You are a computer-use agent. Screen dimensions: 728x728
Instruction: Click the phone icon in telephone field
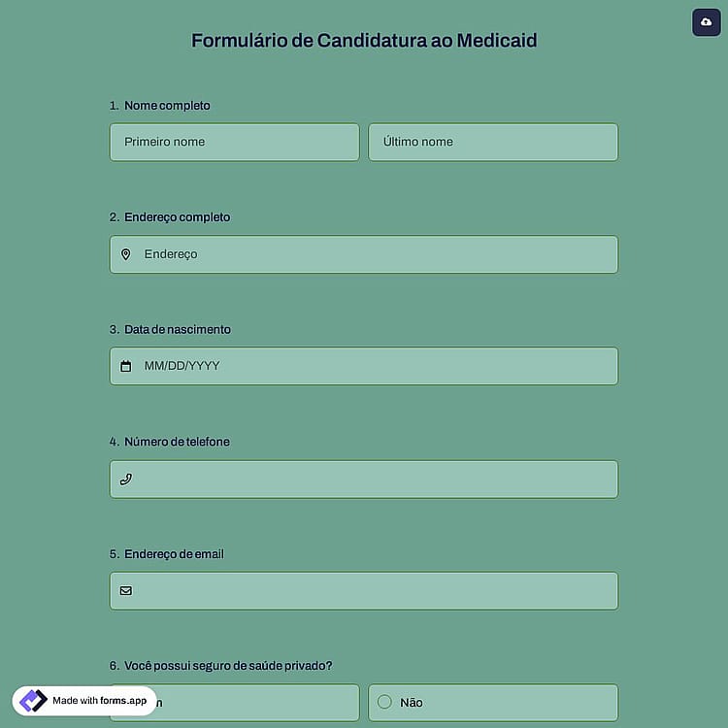pyautogui.click(x=126, y=479)
